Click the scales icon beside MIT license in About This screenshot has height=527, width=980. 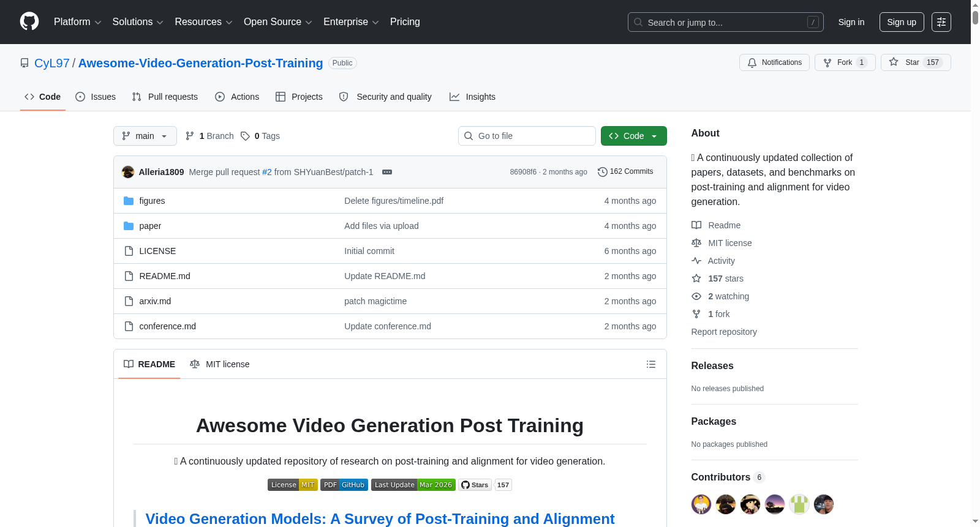696,243
